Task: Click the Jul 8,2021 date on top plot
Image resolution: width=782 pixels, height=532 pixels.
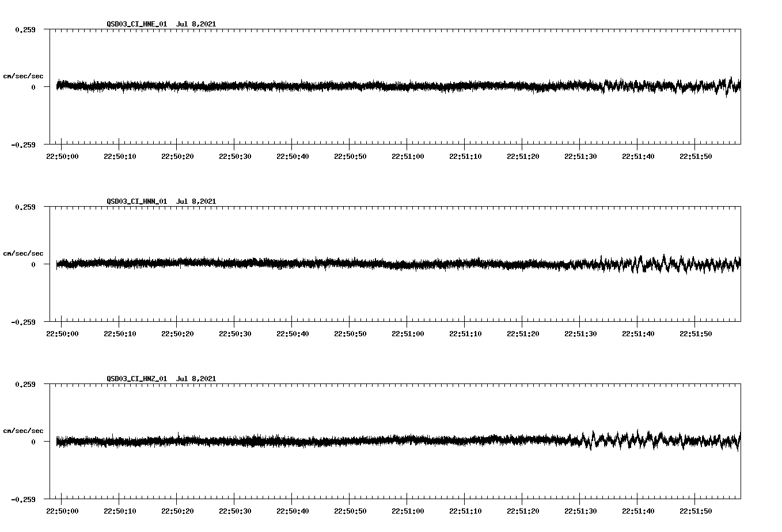Action: [x=196, y=24]
